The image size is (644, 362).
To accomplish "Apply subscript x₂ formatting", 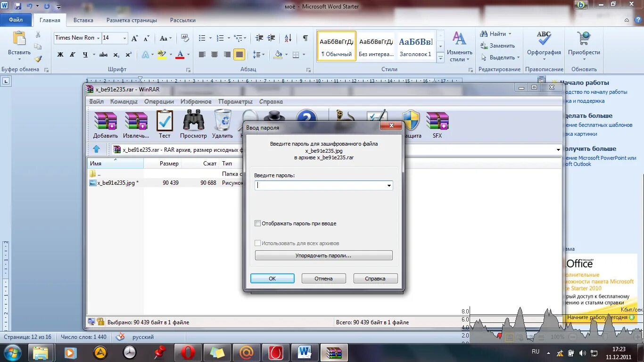I will coord(116,55).
